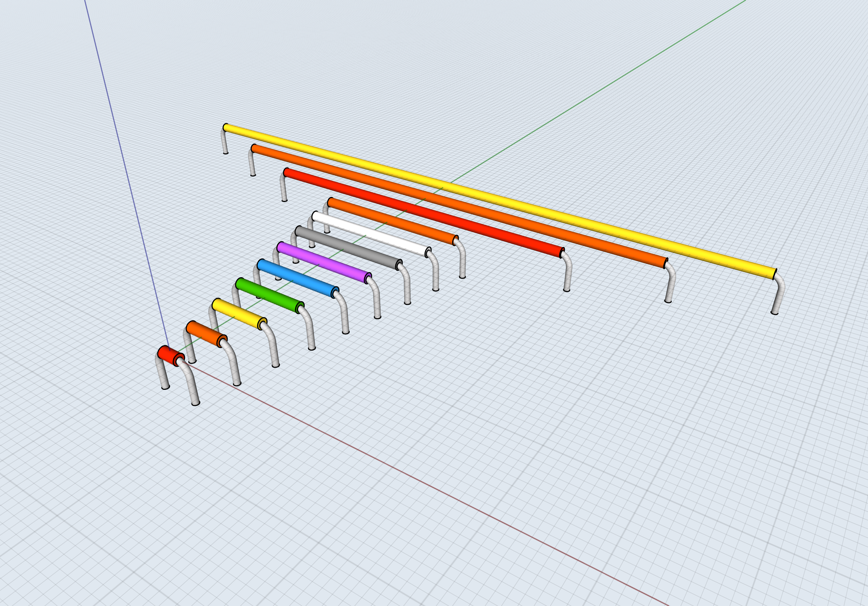Select the long red bar
This screenshot has width=868, height=606.
coord(423,213)
